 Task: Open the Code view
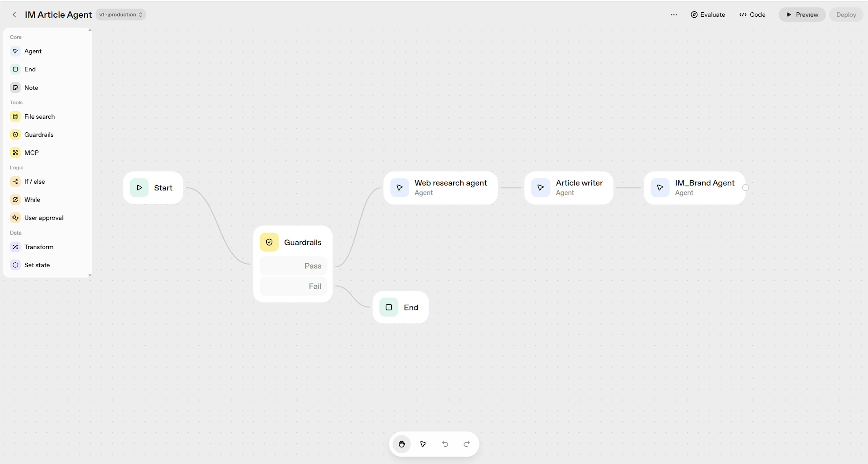click(752, 14)
